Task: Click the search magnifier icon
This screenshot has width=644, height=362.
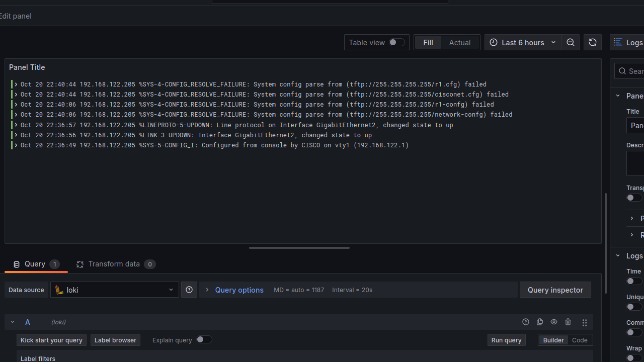Action: point(622,71)
